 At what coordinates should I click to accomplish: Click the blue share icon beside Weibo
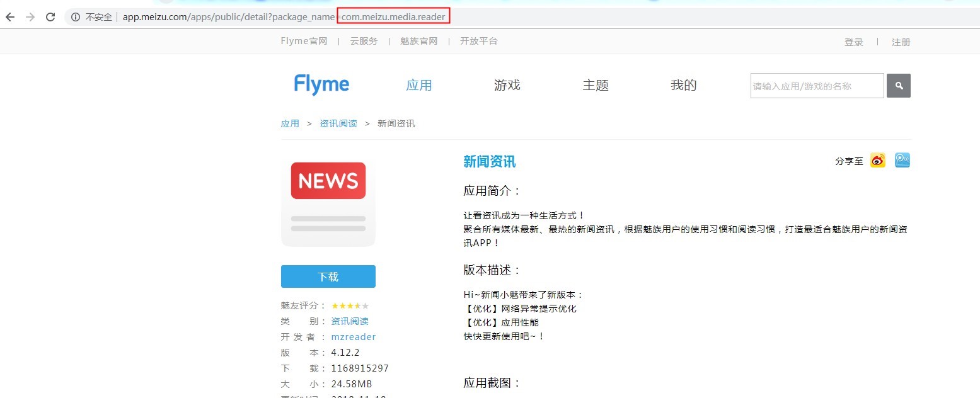click(x=902, y=161)
